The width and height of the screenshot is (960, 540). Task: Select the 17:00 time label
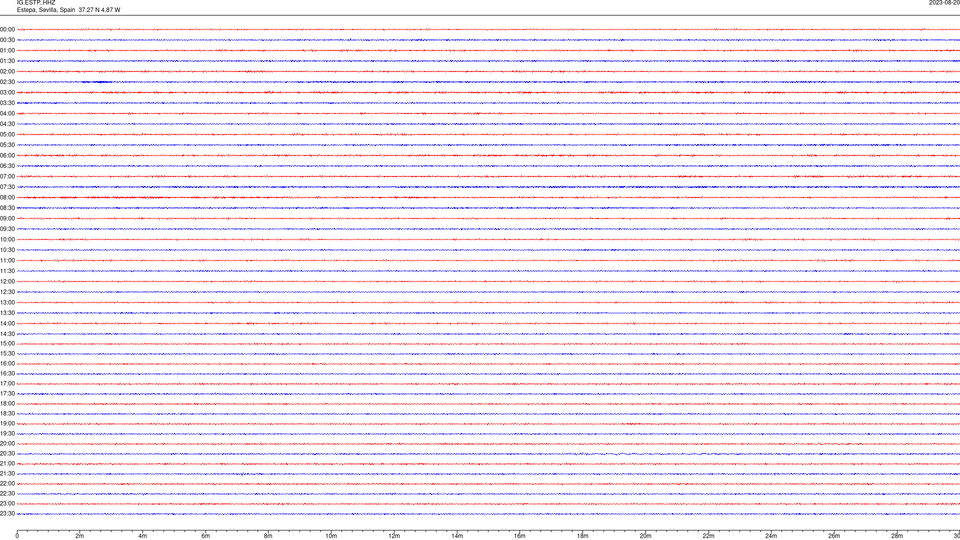click(7, 384)
